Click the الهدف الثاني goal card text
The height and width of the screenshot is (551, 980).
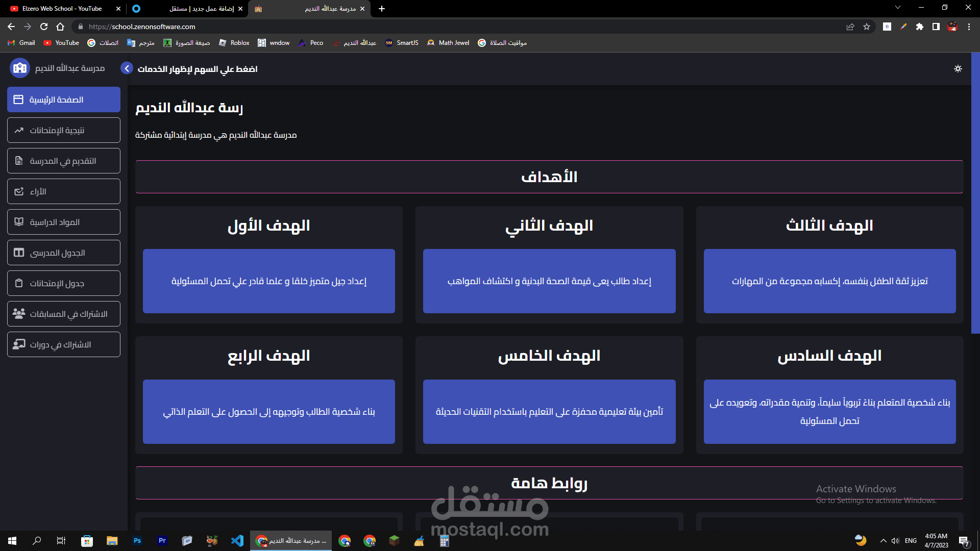pos(549,281)
